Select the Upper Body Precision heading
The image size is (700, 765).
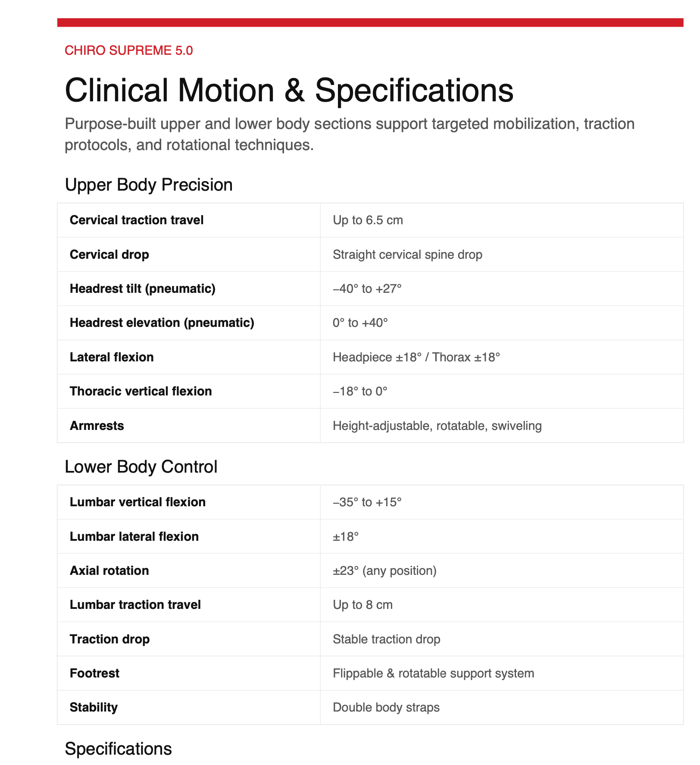[x=149, y=185]
